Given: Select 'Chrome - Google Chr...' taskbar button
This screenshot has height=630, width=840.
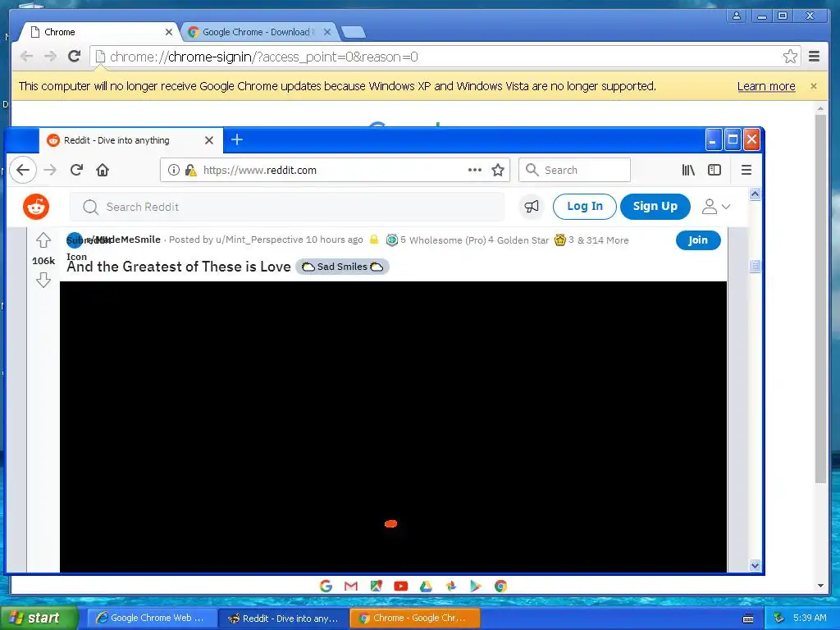Looking at the screenshot, I should [x=414, y=619].
